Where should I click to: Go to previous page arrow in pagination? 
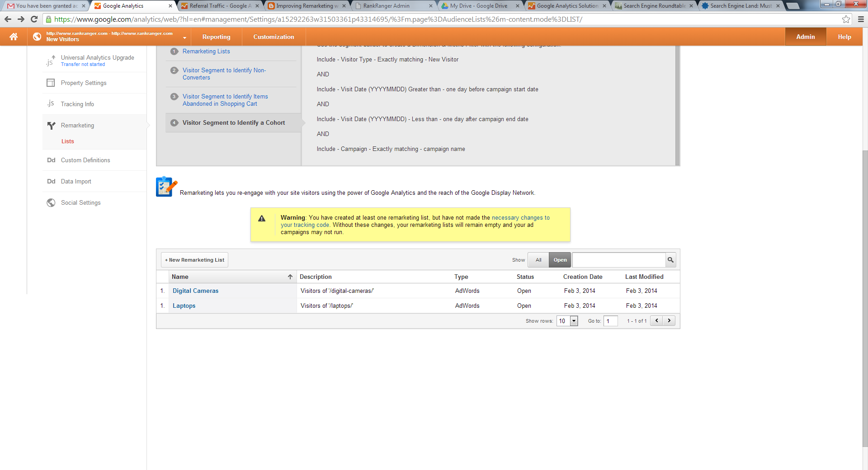[x=656, y=321]
